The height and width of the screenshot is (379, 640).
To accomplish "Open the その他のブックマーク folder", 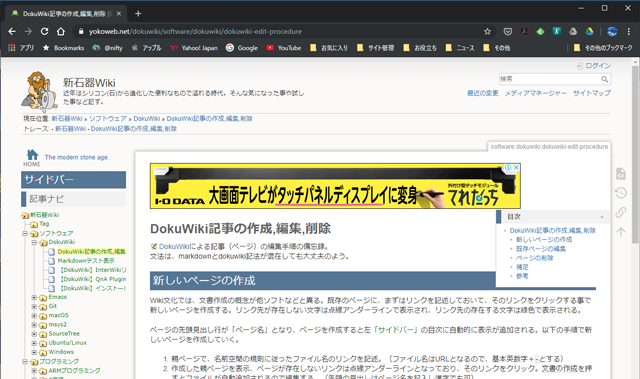I will [x=603, y=48].
